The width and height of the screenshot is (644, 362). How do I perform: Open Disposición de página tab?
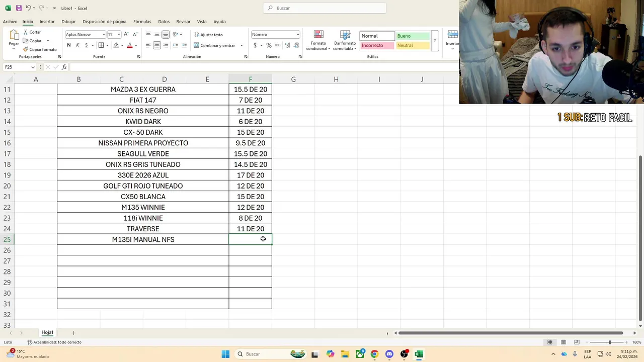click(x=105, y=22)
